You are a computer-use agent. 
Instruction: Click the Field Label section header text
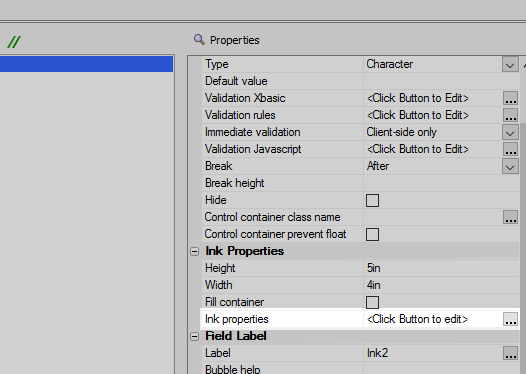click(x=236, y=336)
